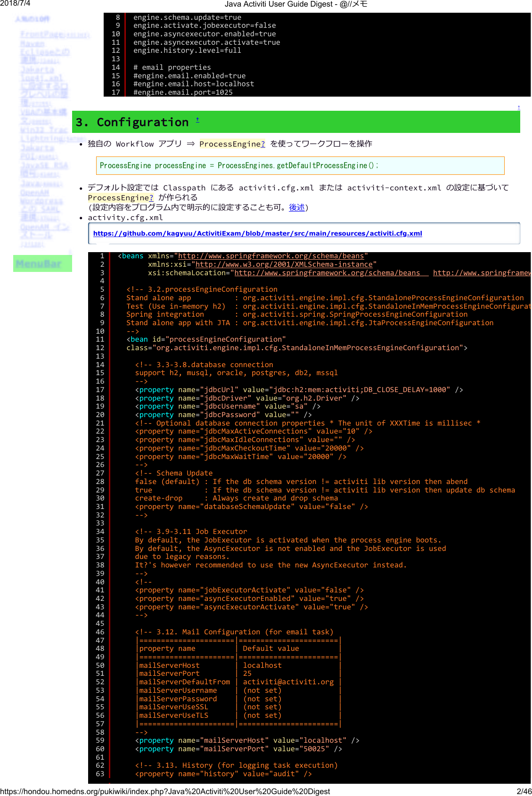
Task: Click 'engine.activate.jobexecutor=false' line
Action: tap(205, 25)
